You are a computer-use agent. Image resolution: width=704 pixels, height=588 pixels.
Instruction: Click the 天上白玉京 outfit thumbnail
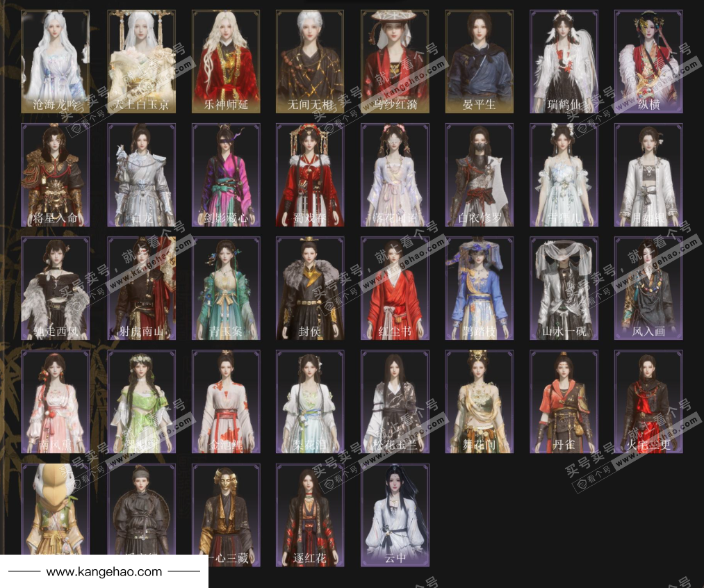click(x=140, y=61)
